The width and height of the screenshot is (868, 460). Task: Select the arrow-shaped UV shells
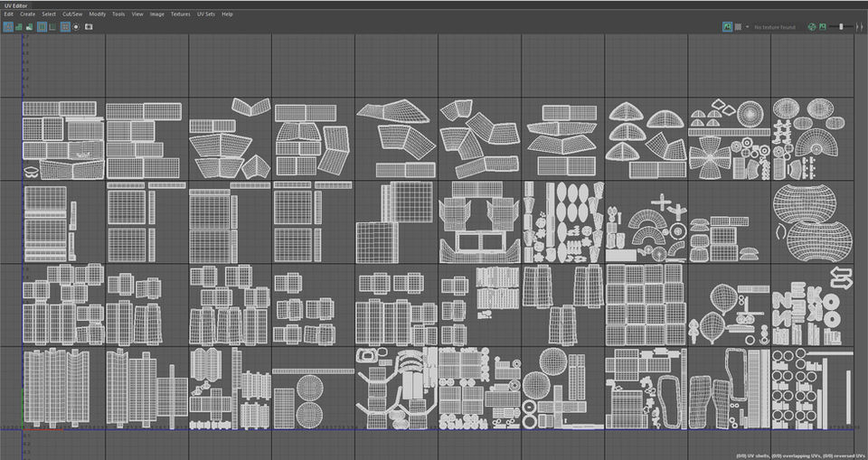point(841,277)
